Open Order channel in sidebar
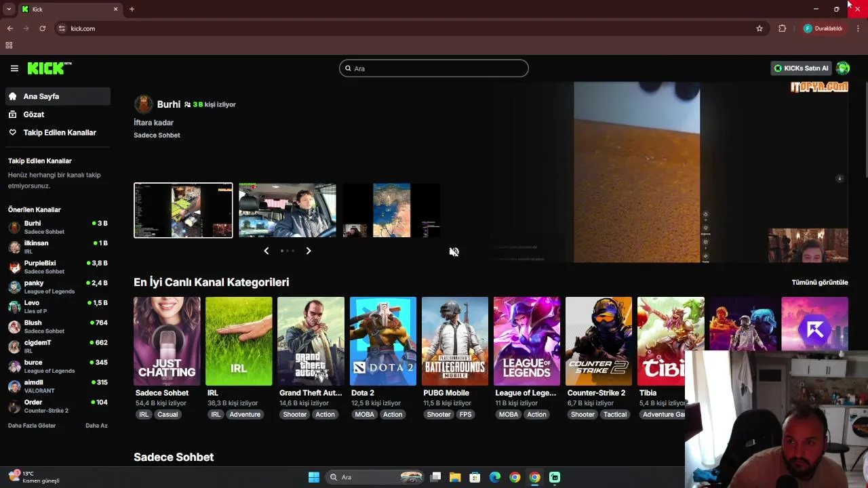This screenshot has width=868, height=488. [x=58, y=406]
